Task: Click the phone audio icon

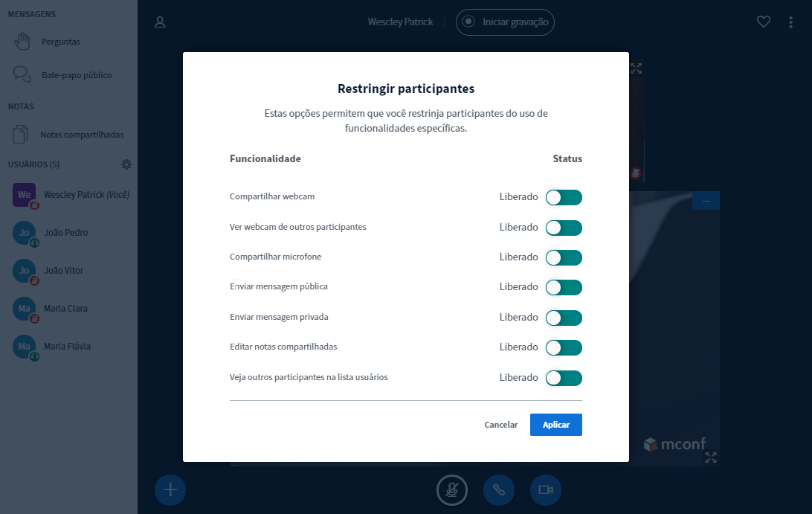Action: pyautogui.click(x=499, y=489)
